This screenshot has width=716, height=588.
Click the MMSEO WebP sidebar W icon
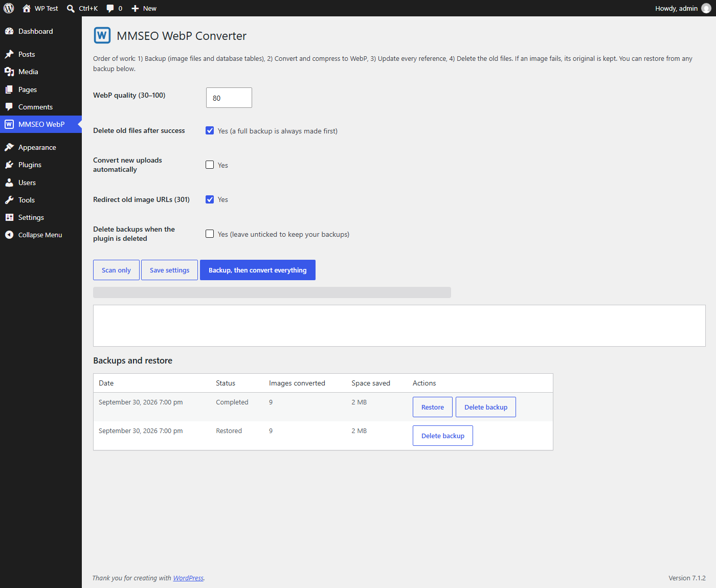click(x=9, y=124)
